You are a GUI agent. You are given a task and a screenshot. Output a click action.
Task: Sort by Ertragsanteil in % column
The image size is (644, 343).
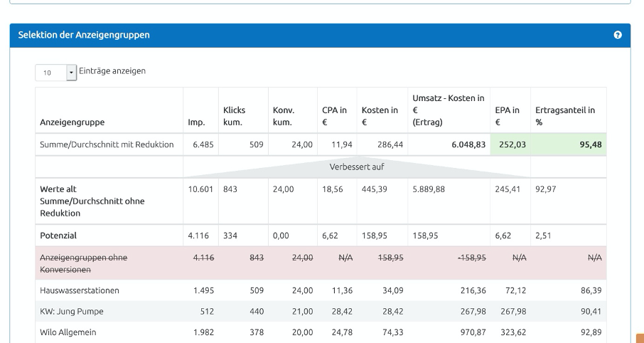pos(565,116)
